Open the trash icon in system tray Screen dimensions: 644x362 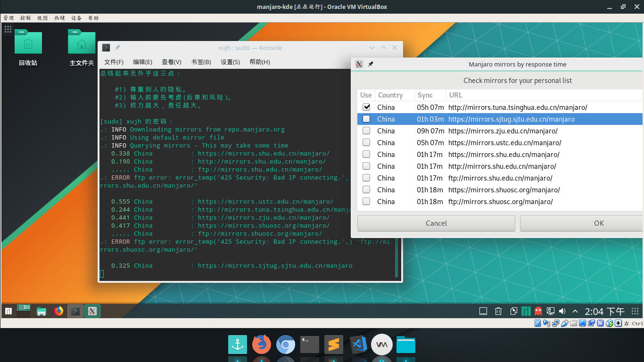pos(498,311)
